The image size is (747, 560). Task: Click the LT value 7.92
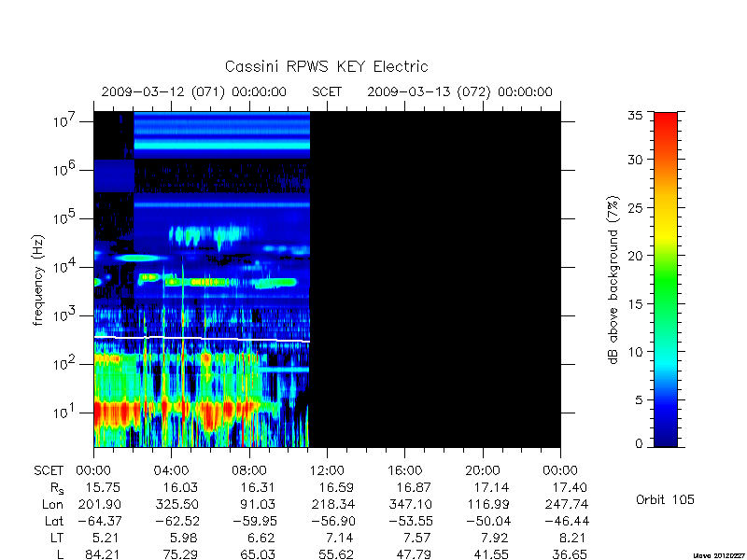495,539
